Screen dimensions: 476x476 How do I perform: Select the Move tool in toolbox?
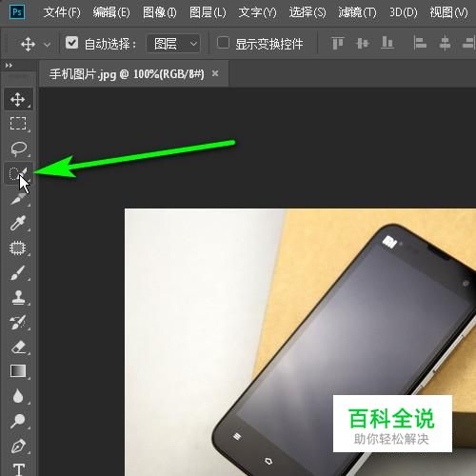click(18, 99)
